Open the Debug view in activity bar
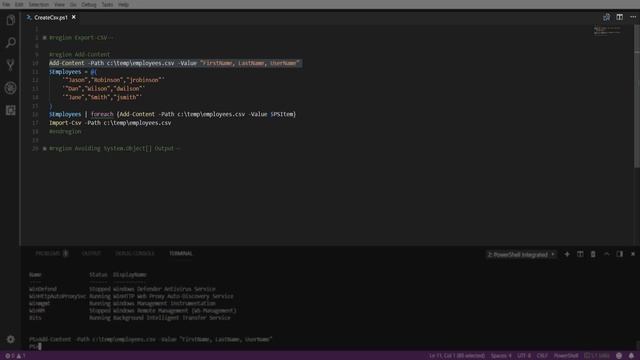 coord(11,88)
